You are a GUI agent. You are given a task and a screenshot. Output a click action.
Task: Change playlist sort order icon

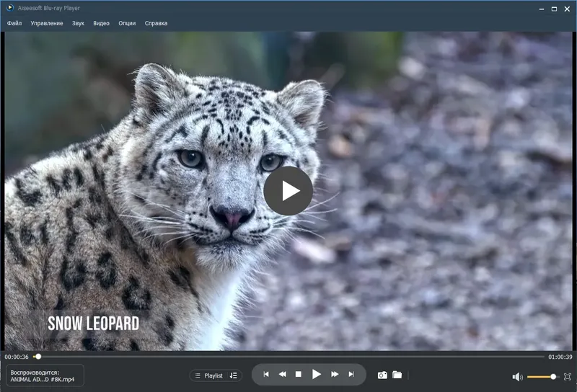coord(233,375)
